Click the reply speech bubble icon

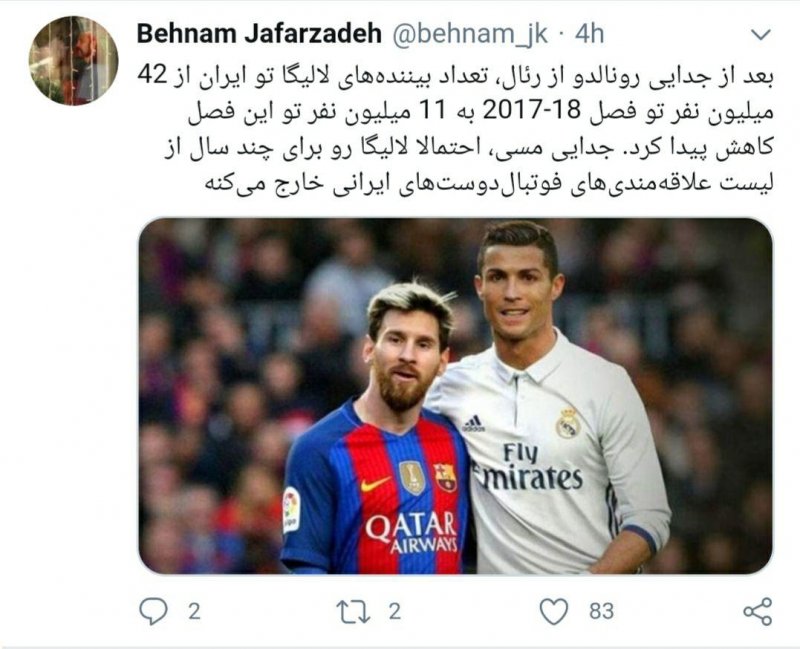pos(153,611)
